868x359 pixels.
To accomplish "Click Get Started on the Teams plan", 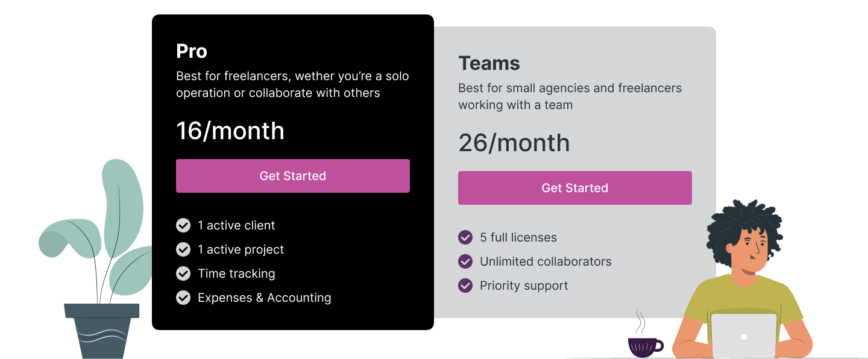I will pyautogui.click(x=575, y=188).
